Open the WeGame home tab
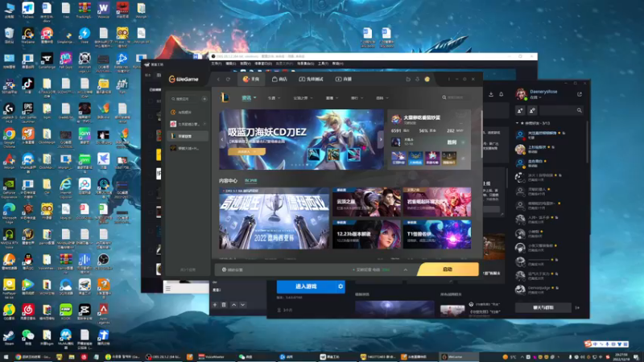 251,79
